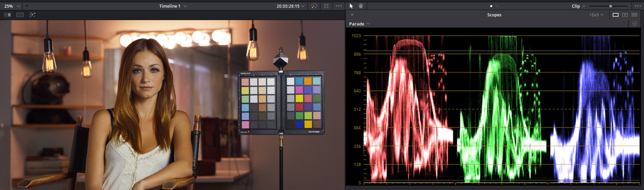This screenshot has width=644, height=190.
Task: Switch scopes to four-up layout
Action: click(634, 15)
